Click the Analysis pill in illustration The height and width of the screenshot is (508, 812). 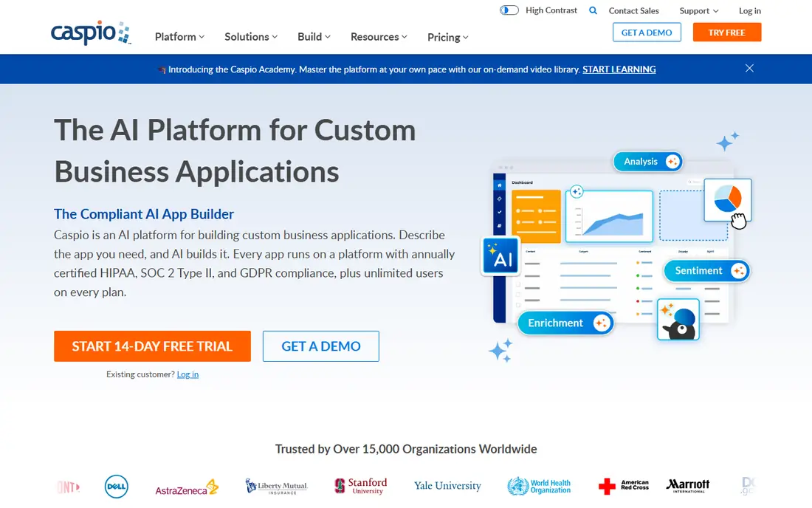(648, 162)
